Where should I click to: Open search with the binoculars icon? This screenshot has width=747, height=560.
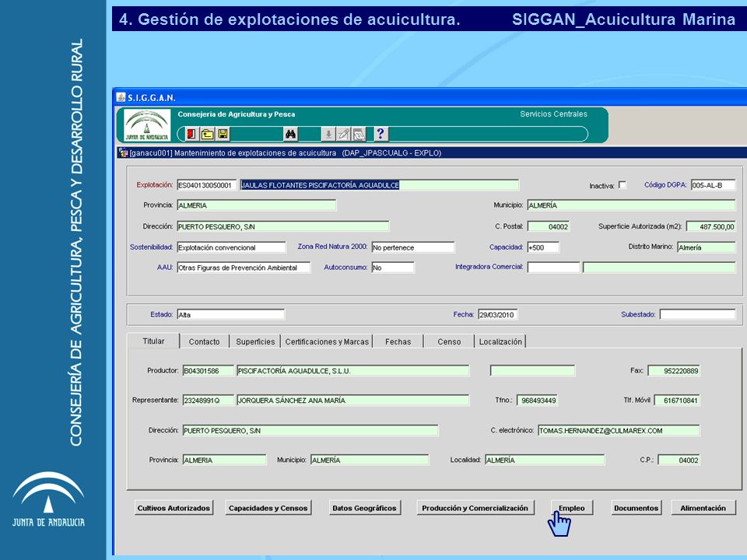pyautogui.click(x=290, y=134)
